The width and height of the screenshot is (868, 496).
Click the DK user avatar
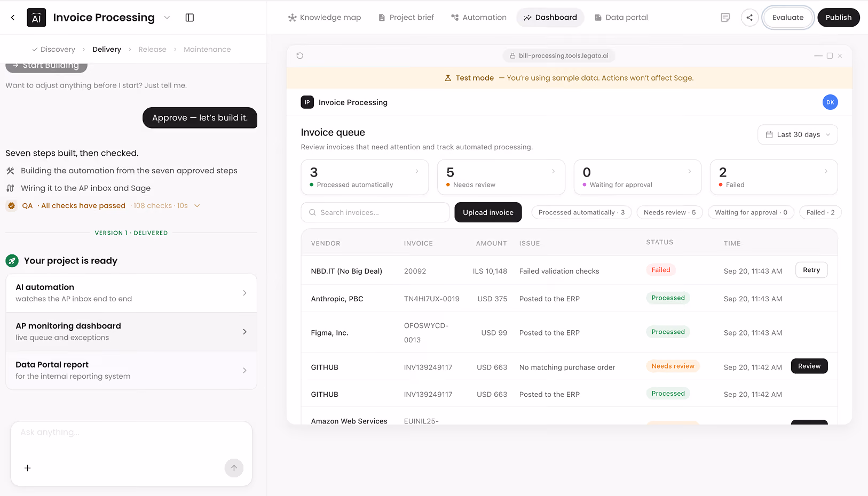point(830,102)
